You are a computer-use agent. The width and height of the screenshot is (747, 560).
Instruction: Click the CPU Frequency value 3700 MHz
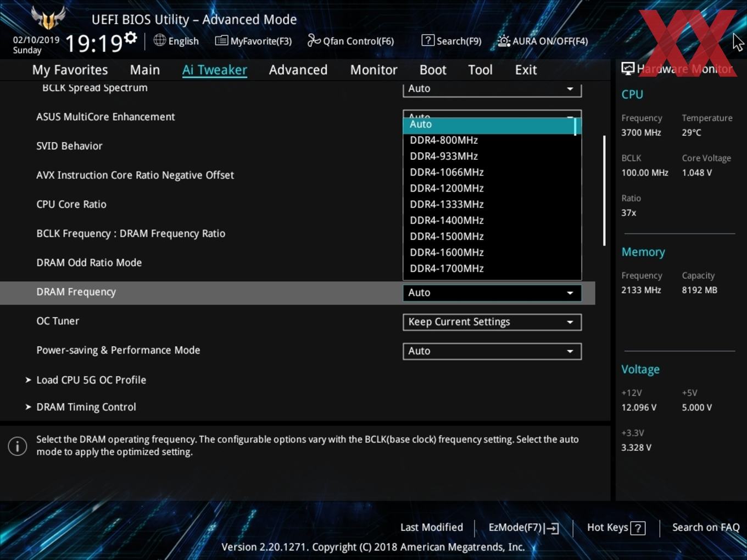[x=641, y=132]
